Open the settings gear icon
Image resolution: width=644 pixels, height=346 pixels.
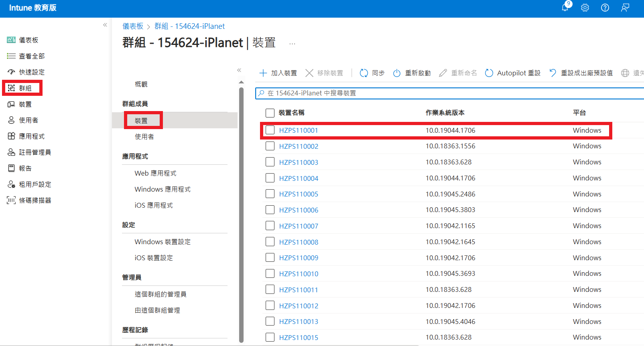[585, 8]
